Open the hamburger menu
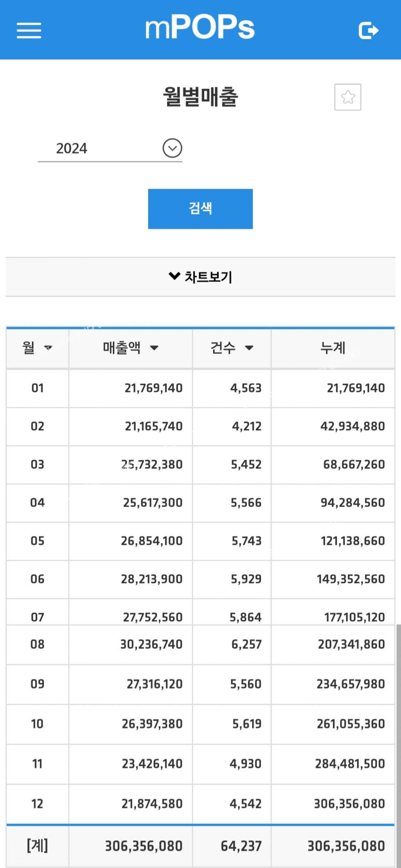 tap(29, 30)
